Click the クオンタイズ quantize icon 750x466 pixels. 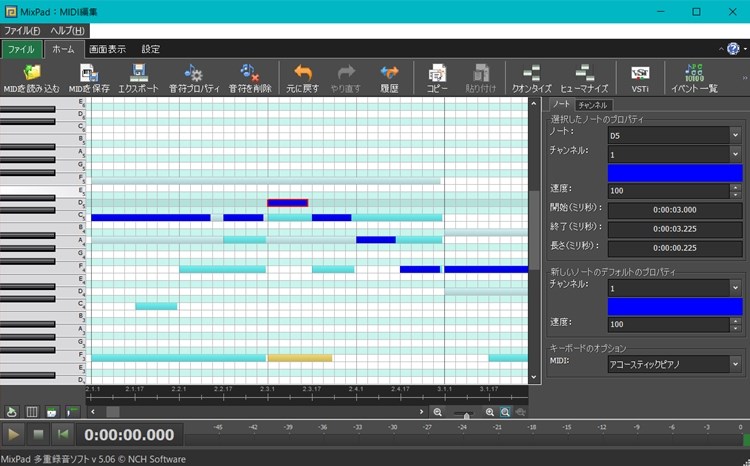tap(531, 73)
